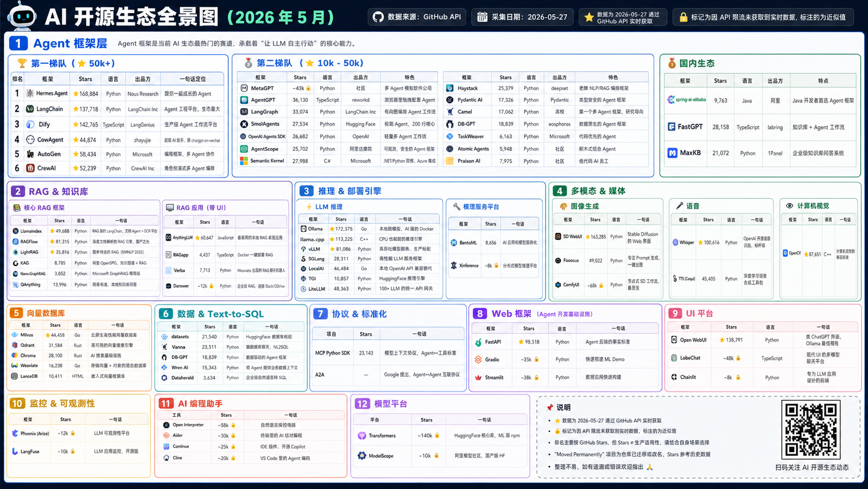This screenshot has height=489, width=868.
Task: Click the Vanna name in 数据 & Text-to-SQL
Action: pyautogui.click(x=179, y=347)
